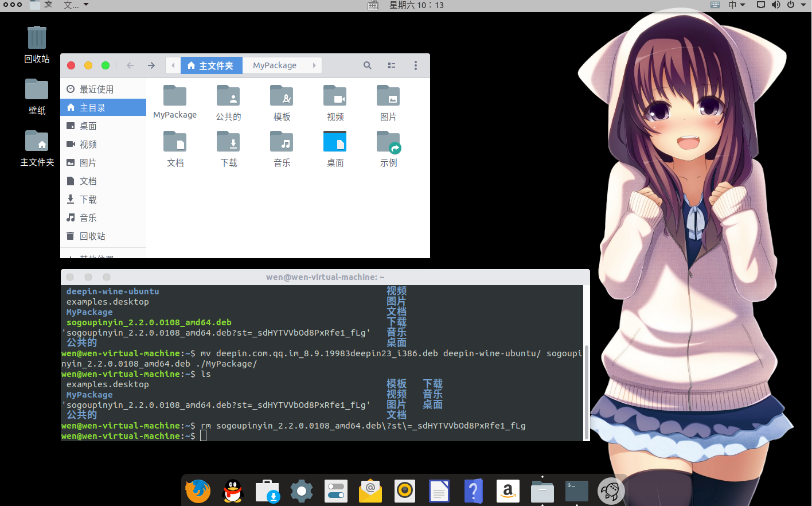This screenshot has height=506, width=812.
Task: Select the 示例 link folder
Action: pos(388,149)
